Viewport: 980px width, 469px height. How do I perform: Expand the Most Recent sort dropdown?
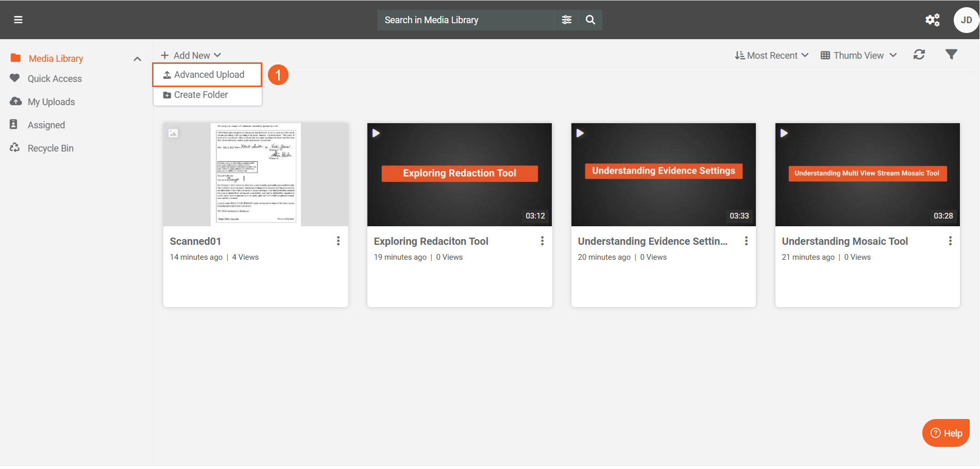tap(771, 55)
